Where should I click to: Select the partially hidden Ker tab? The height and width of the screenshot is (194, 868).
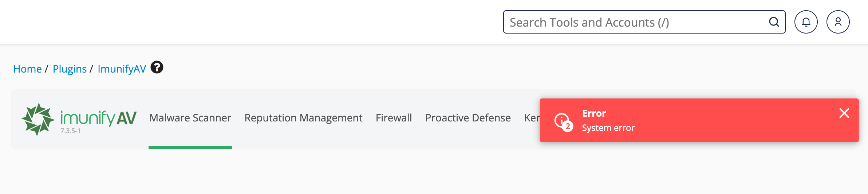tap(531, 118)
